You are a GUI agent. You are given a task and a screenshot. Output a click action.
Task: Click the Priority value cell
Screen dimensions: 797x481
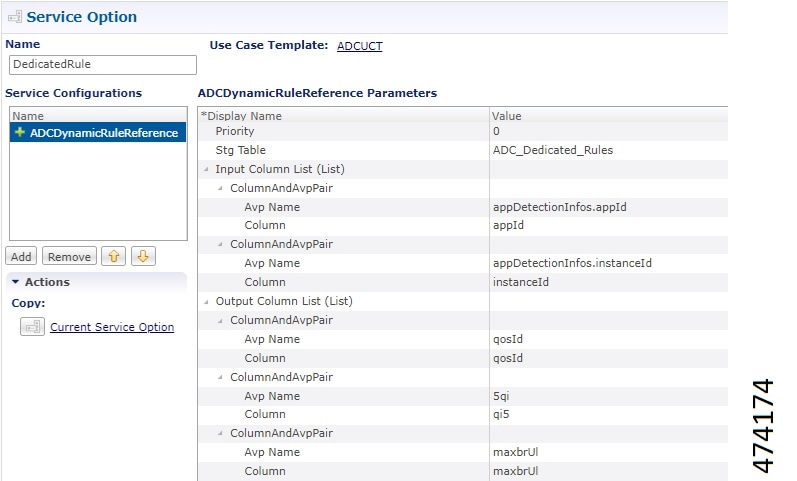click(x=600, y=131)
